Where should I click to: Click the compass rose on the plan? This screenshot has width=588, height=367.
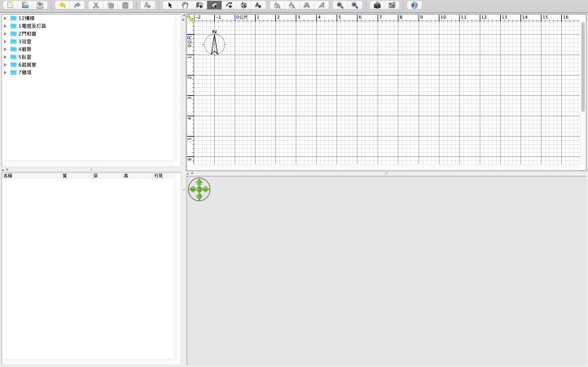[214, 44]
